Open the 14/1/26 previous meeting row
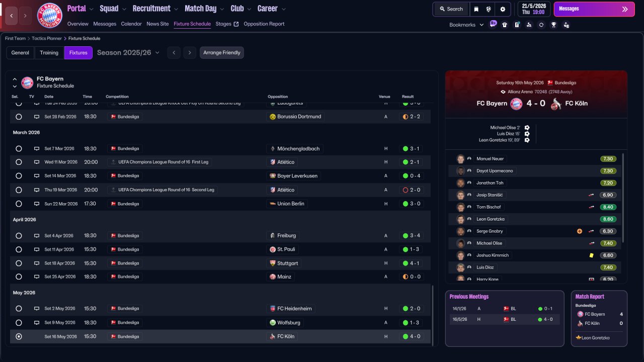 pos(504,309)
